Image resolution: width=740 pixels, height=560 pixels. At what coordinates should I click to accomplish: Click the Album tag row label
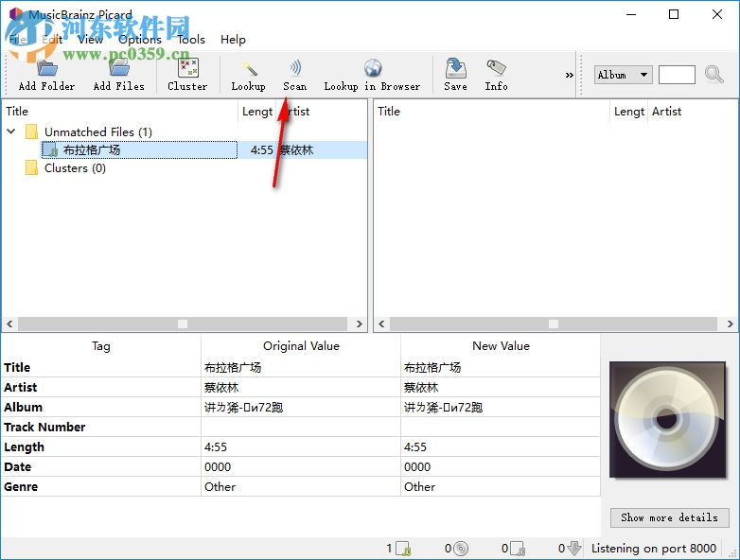[23, 407]
